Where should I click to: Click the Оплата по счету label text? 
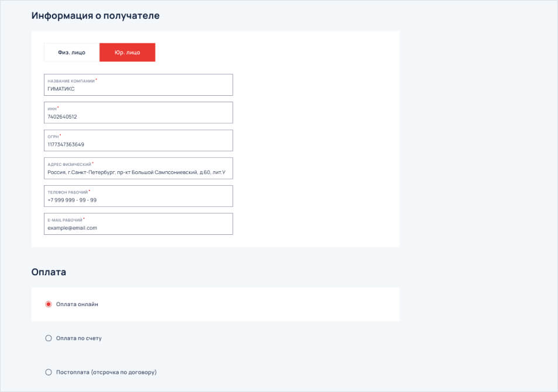pos(78,338)
